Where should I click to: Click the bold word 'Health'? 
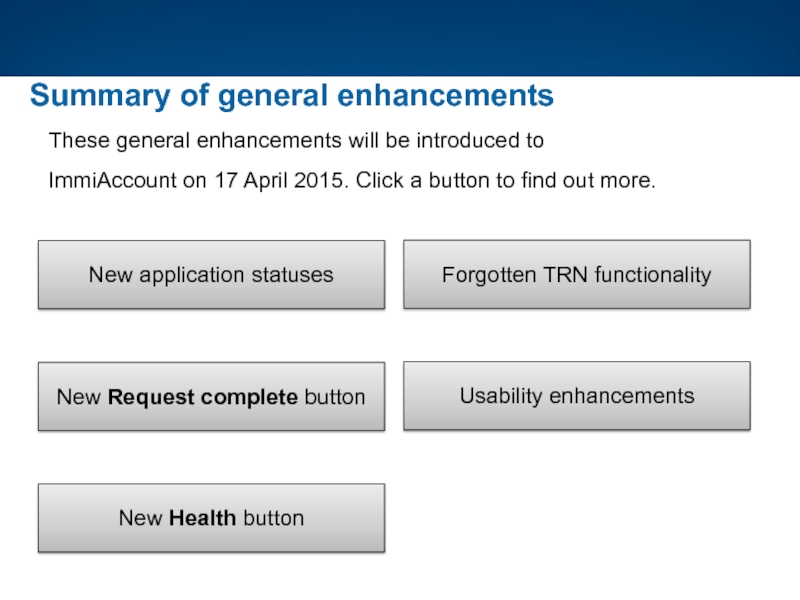click(x=203, y=518)
